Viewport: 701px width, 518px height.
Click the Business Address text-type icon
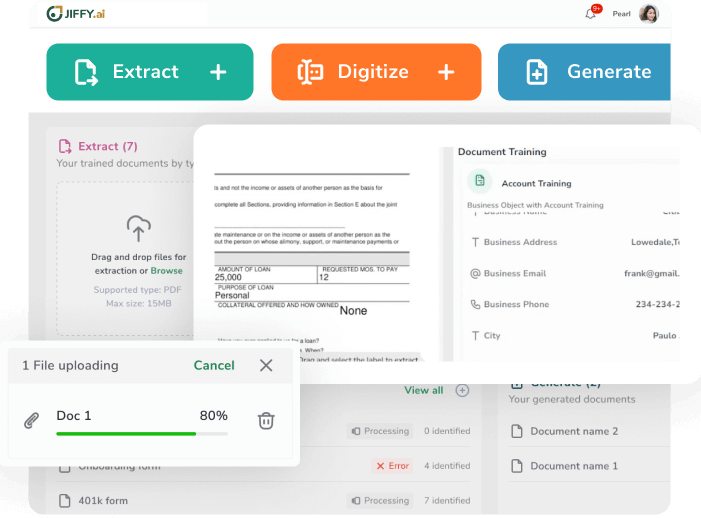[x=475, y=242]
